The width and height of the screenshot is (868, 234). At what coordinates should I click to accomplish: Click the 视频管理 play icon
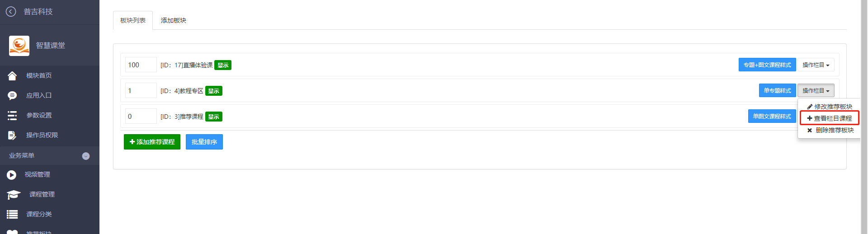point(12,175)
